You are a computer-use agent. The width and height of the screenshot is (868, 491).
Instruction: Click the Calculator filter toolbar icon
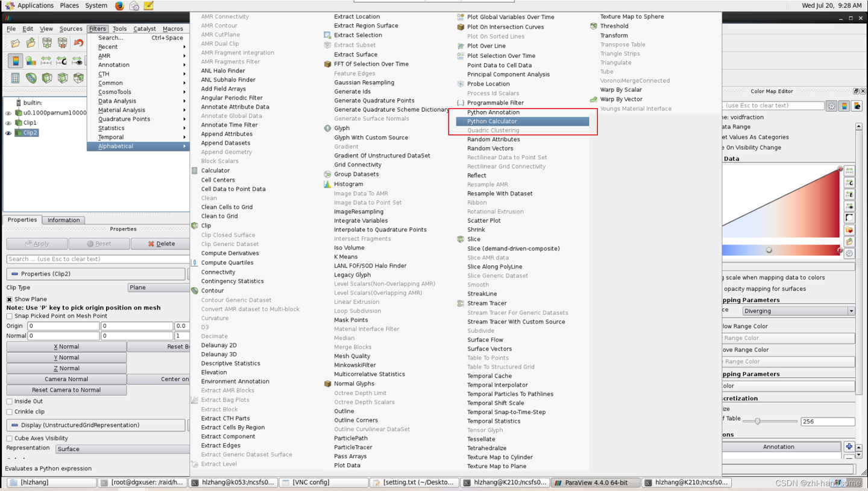coord(15,78)
